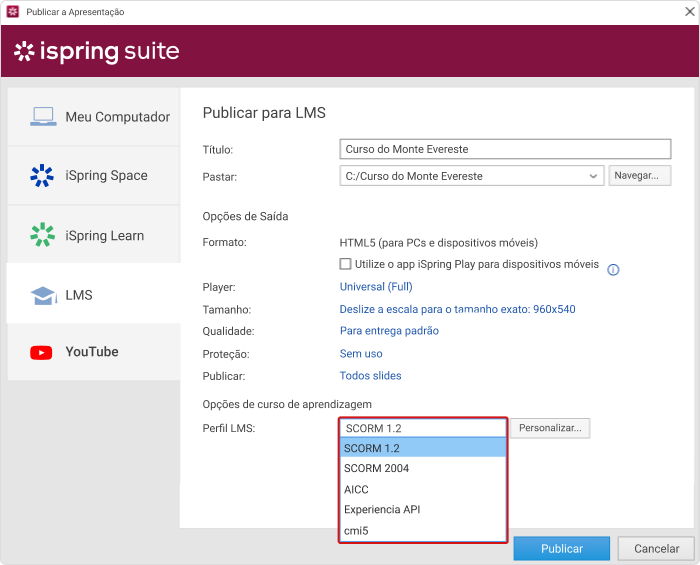Switch to the YouTube publishing tab
Screen dimensions: 700x565
[x=94, y=352]
